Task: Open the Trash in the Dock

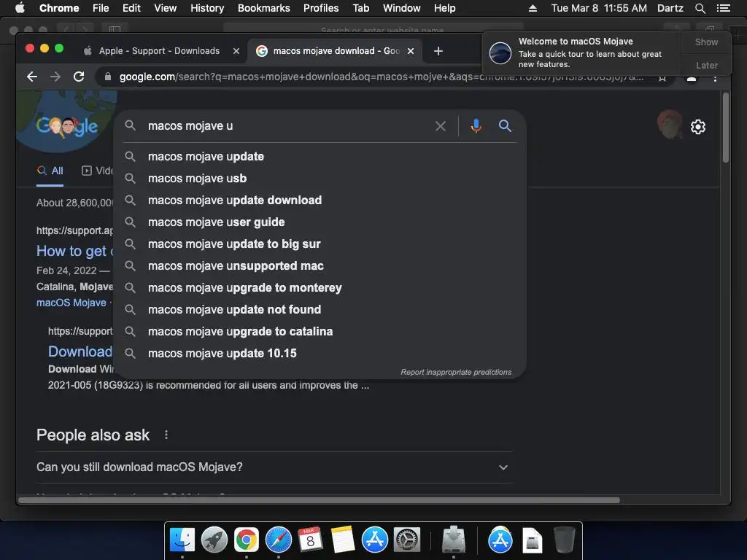Action: pyautogui.click(x=565, y=540)
